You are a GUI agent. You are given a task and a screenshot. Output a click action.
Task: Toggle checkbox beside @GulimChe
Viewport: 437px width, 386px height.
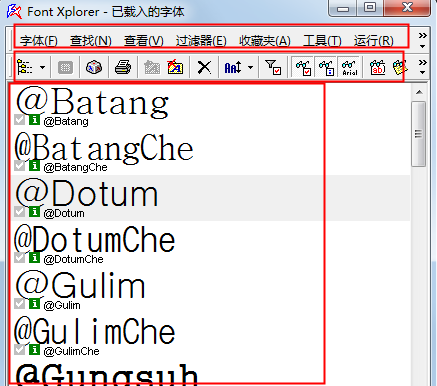20,350
